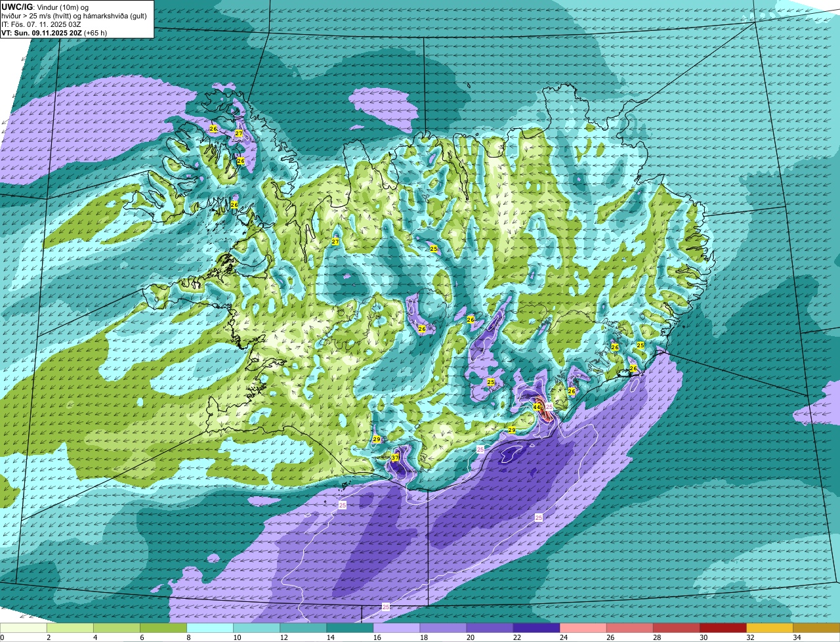Click the valid time 'VT: Sun. 09.11.2025 20Z (+65 h)'
Image resolution: width=840 pixels, height=642 pixels.
pyautogui.click(x=54, y=33)
